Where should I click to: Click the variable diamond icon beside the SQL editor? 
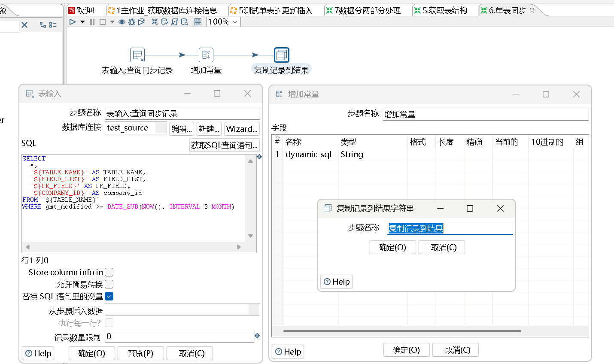pyautogui.click(x=259, y=157)
